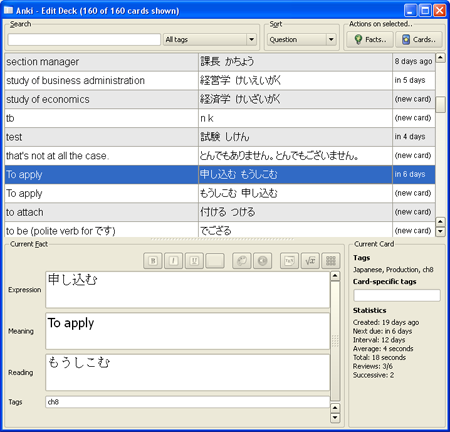This screenshot has height=432, width=450.
Task: Select the highlighted 'To apply' row
Action: [220, 174]
